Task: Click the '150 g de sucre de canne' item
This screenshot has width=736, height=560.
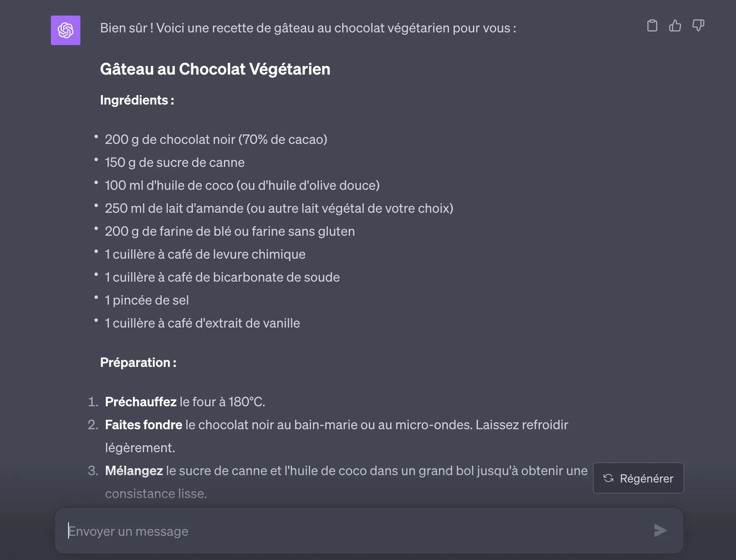Action: [175, 163]
